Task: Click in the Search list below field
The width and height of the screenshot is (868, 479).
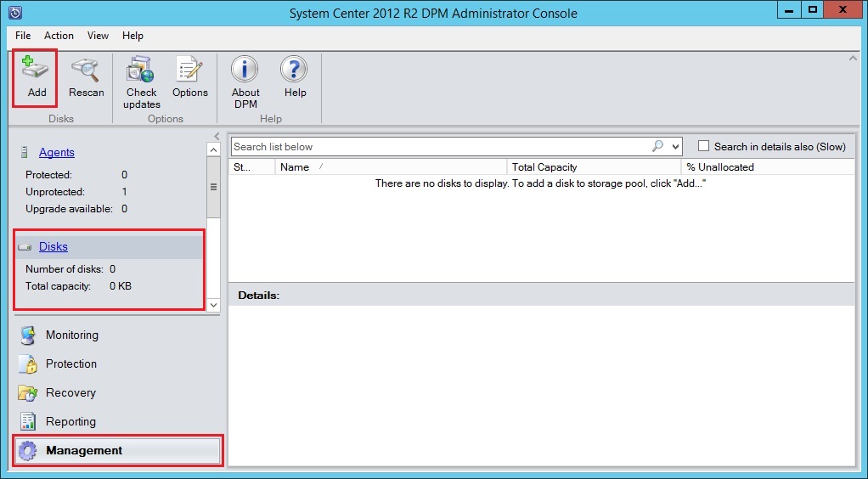Action: pyautogui.click(x=437, y=147)
